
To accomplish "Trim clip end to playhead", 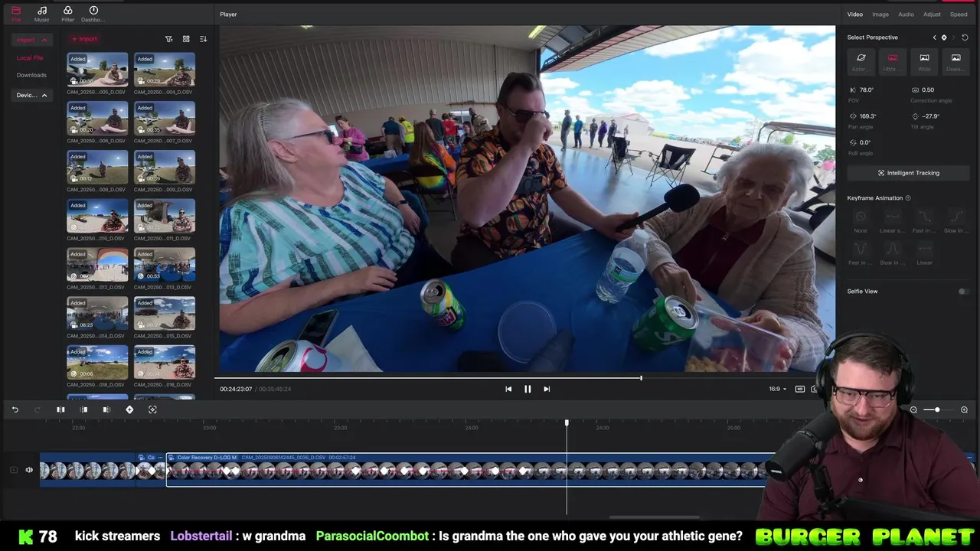I will click(106, 409).
